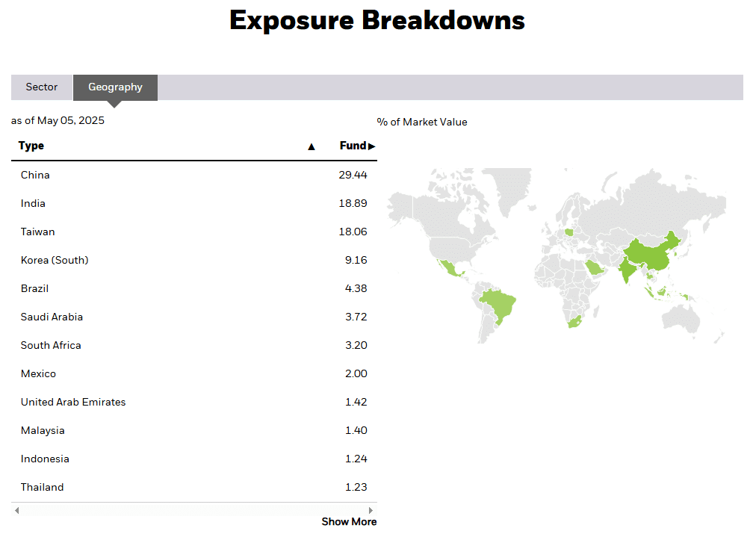This screenshot has height=537, width=756.
Task: Select the Geography tab
Action: click(x=115, y=87)
